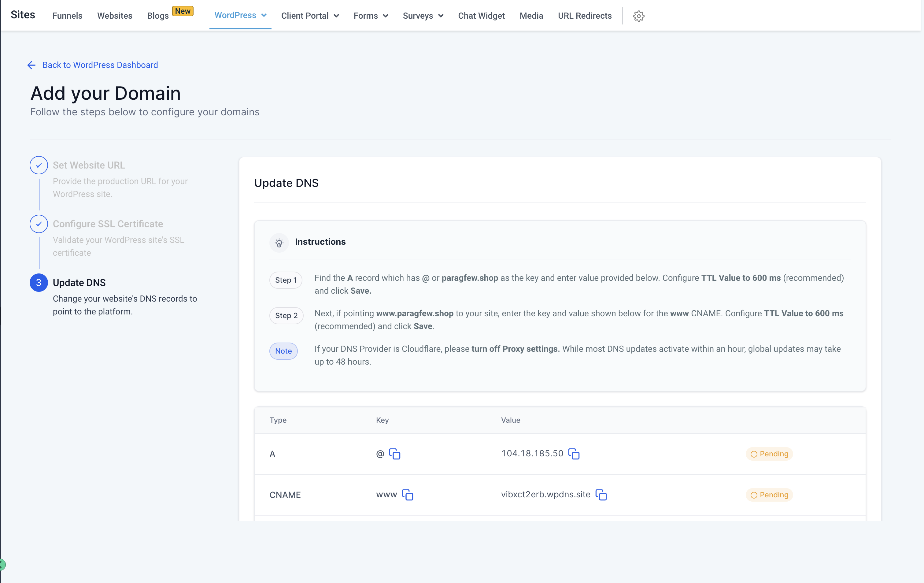Click Back to WordPress Dashboard link
This screenshot has height=583, width=924.
click(x=100, y=65)
